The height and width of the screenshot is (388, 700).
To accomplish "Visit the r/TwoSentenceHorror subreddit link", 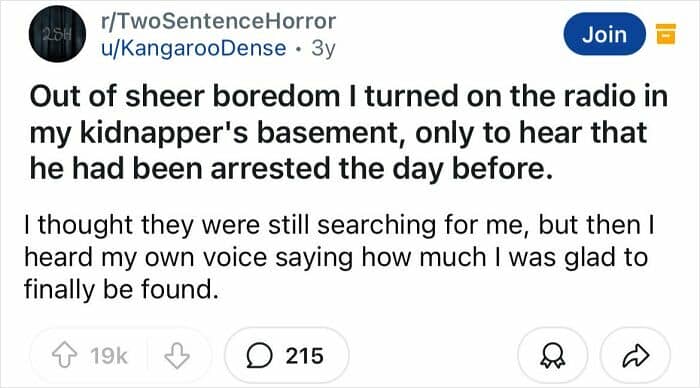I will 219,21.
